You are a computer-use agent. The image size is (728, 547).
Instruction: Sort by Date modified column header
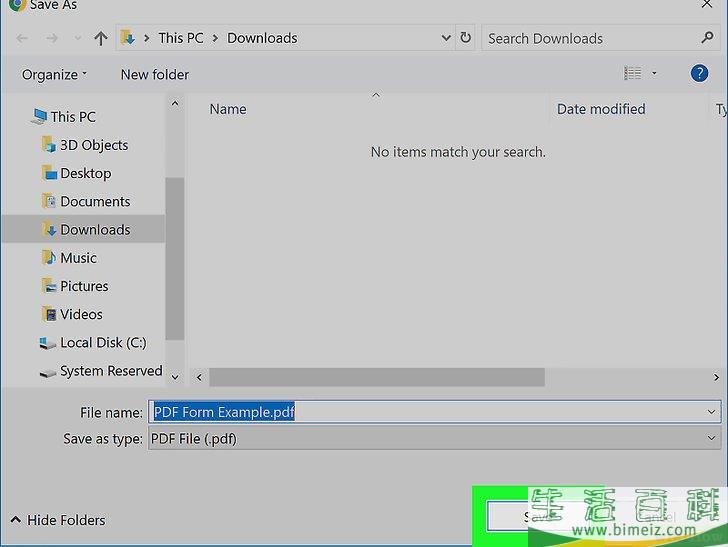[x=600, y=109]
